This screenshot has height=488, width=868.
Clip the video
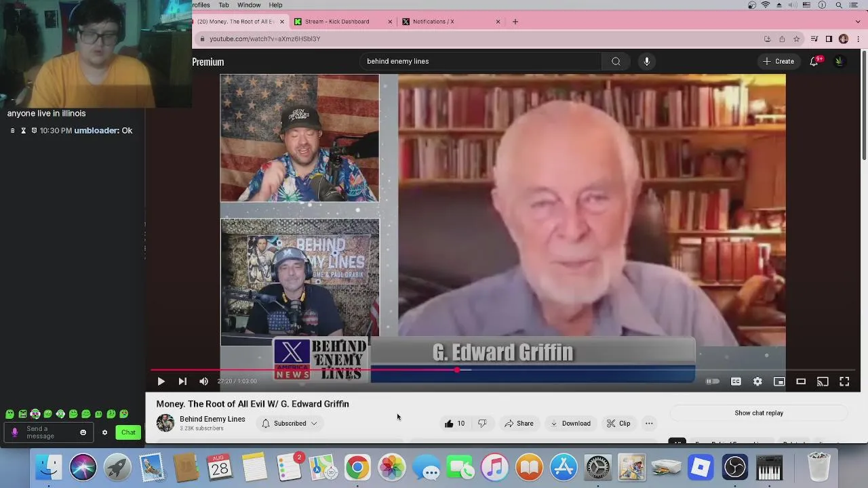click(618, 424)
